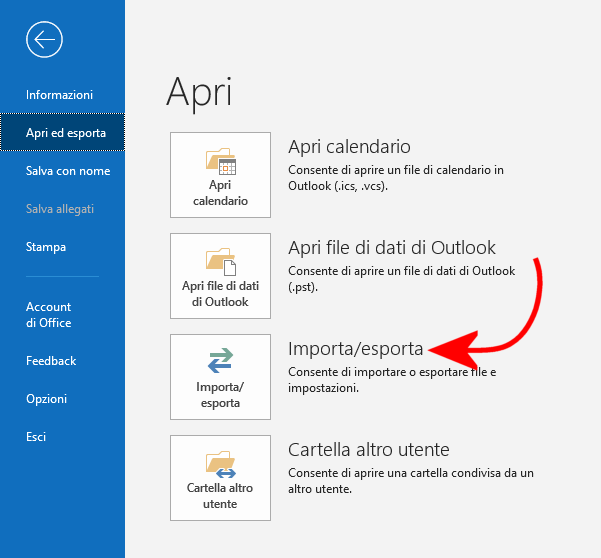
Task: Click the calendar folder icon
Action: click(221, 161)
